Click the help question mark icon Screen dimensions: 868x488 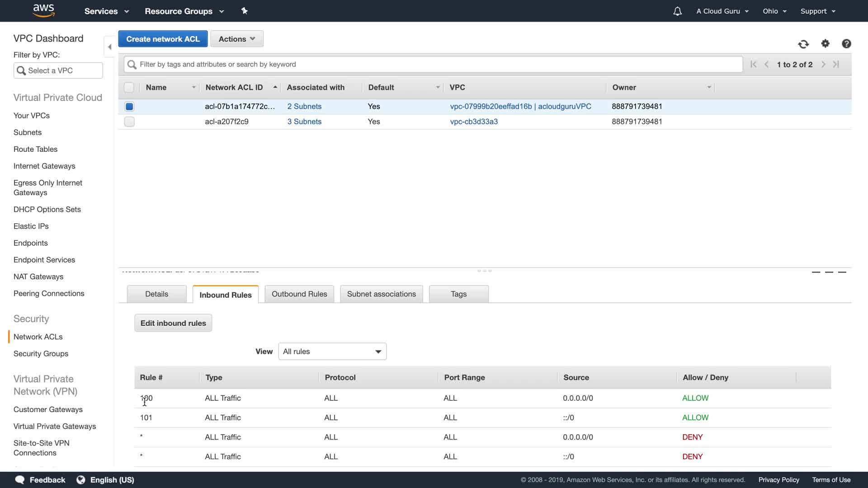(x=846, y=44)
